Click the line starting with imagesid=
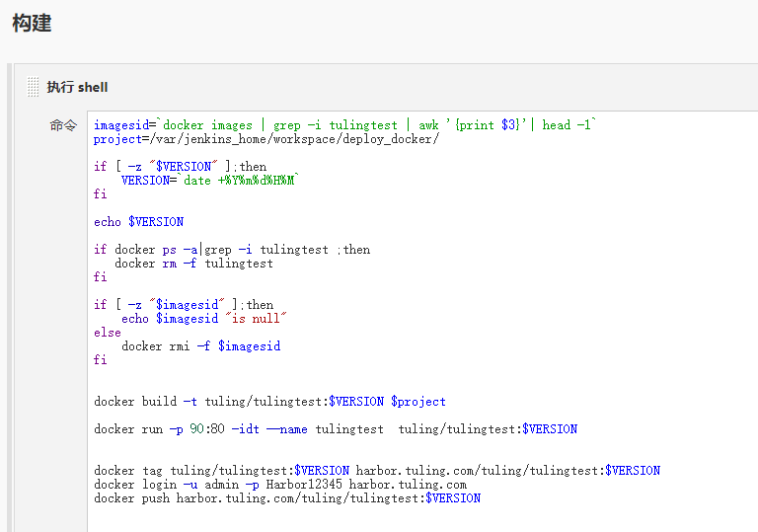 click(344, 124)
